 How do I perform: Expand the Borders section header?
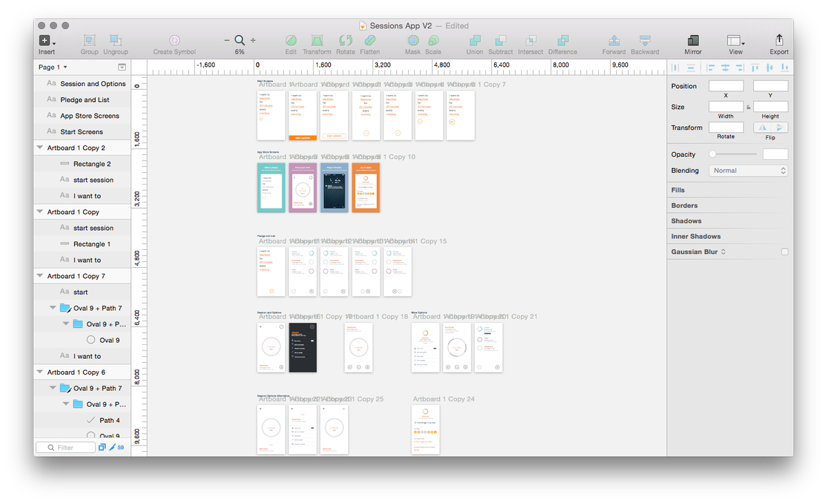pos(730,205)
